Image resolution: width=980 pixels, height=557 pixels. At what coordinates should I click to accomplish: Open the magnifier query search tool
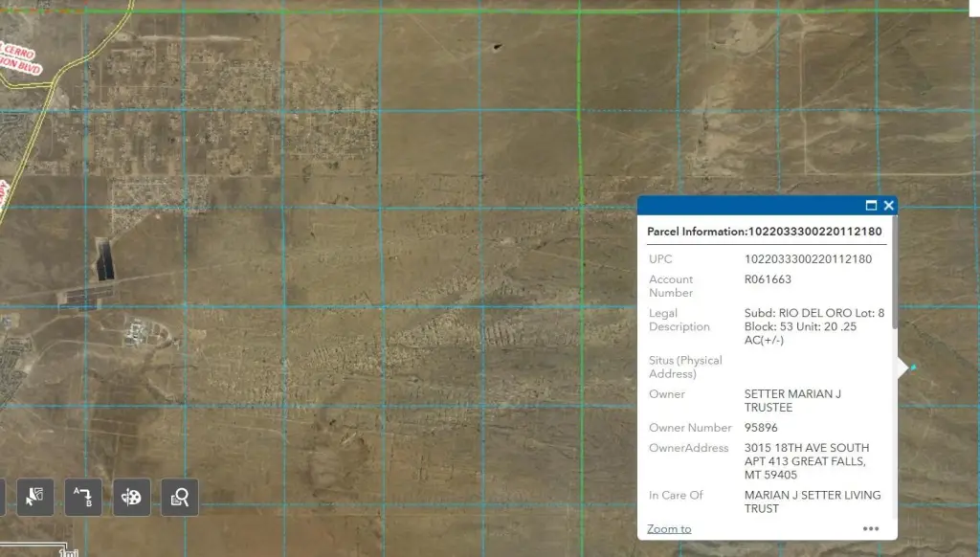click(179, 497)
